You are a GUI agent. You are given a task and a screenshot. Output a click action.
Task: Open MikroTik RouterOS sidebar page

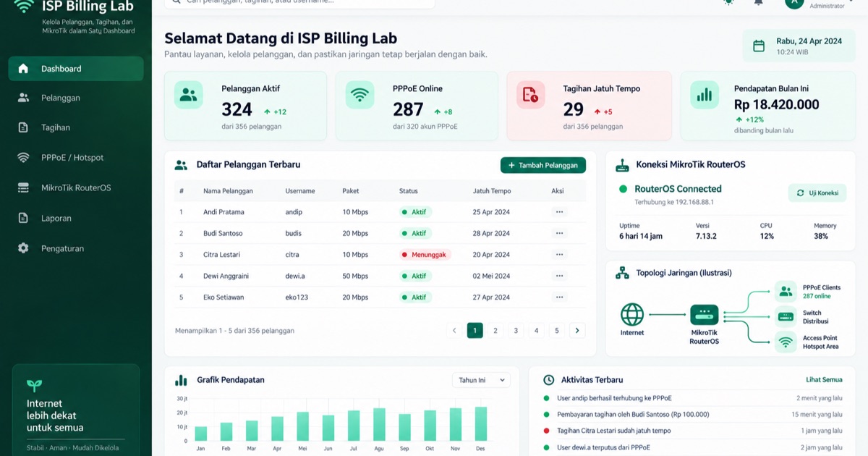click(76, 188)
